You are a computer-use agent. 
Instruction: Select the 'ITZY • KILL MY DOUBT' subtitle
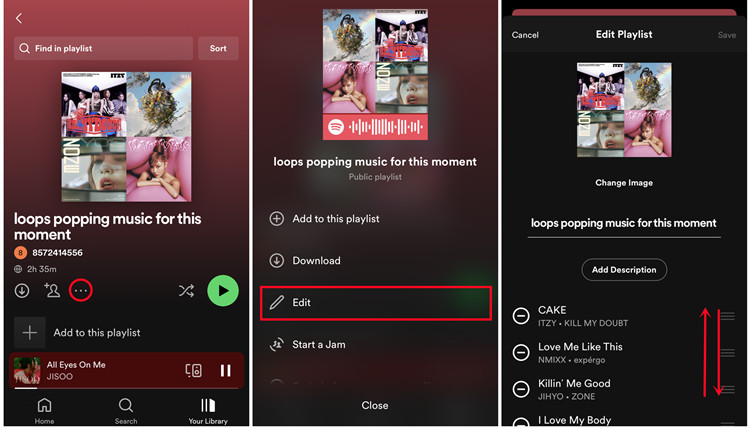click(583, 323)
